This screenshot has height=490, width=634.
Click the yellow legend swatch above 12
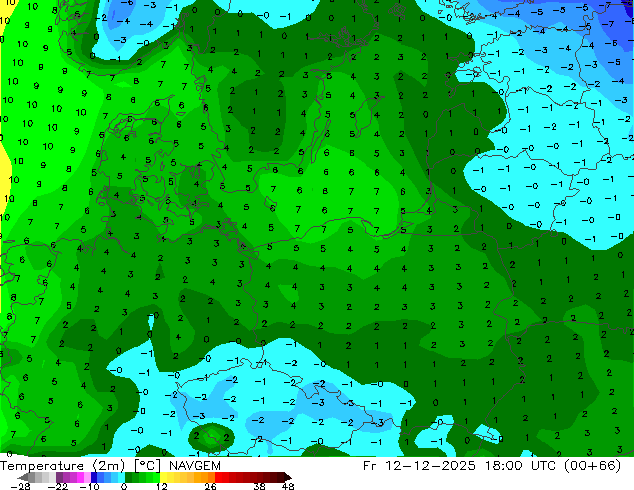pos(163,477)
